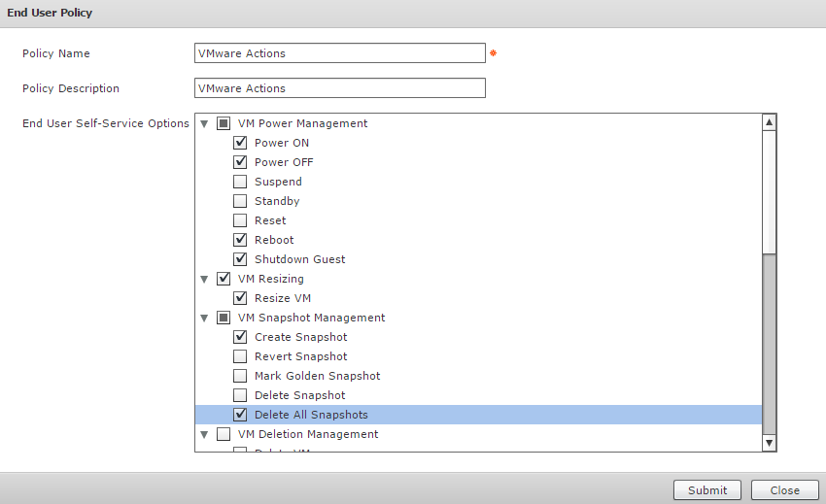Select the Delete All Snapshots row
Image resolution: width=826 pixels, height=504 pixels.
(311, 415)
